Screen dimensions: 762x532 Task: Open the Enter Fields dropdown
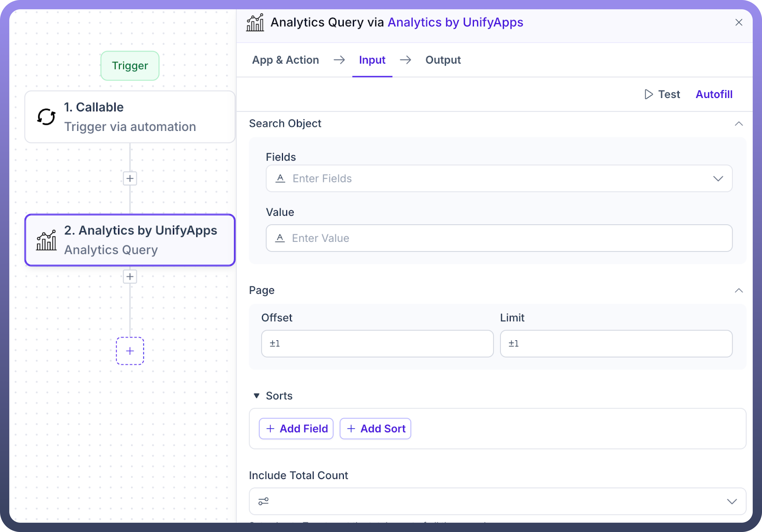pos(718,179)
